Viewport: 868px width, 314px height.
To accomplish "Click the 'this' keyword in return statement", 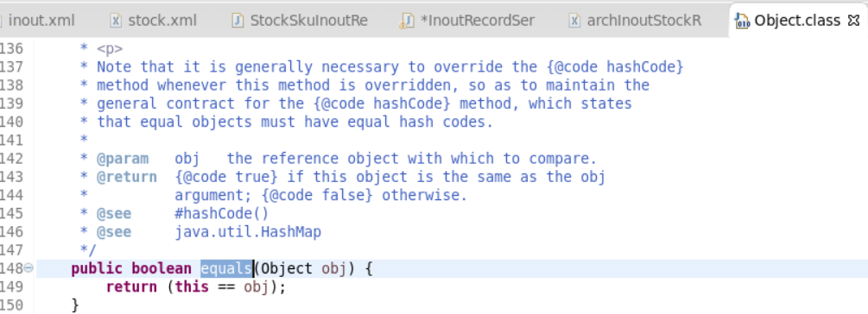I will click(192, 287).
